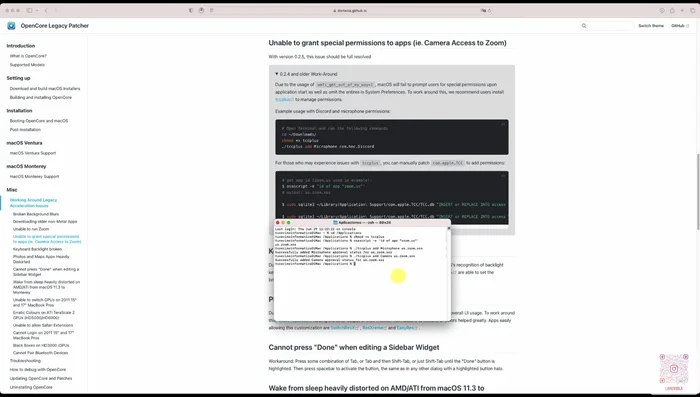700x397 pixels.
Task: Click the page search input field
Action: point(607,26)
